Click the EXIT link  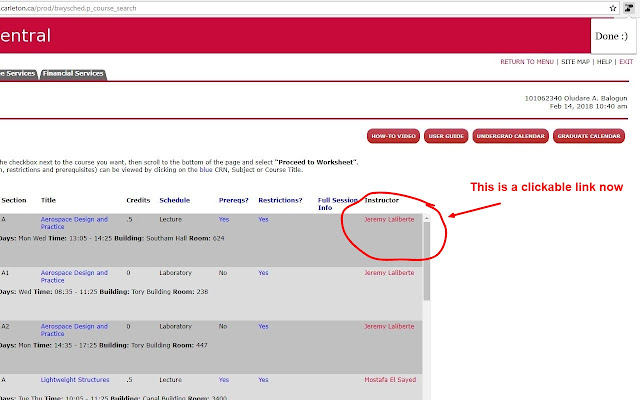[x=626, y=61]
